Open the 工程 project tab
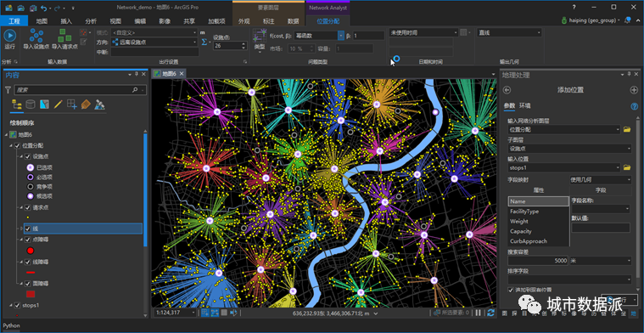 tap(14, 21)
